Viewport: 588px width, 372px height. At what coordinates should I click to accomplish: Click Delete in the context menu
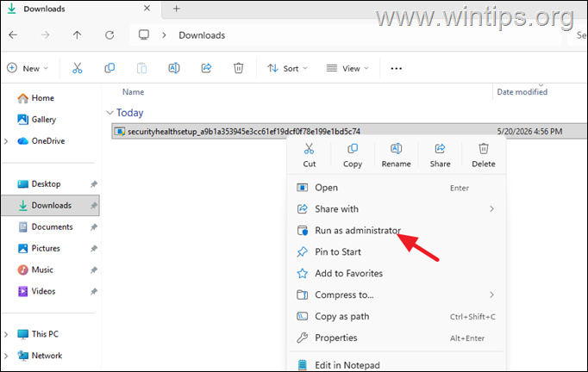pyautogui.click(x=484, y=156)
